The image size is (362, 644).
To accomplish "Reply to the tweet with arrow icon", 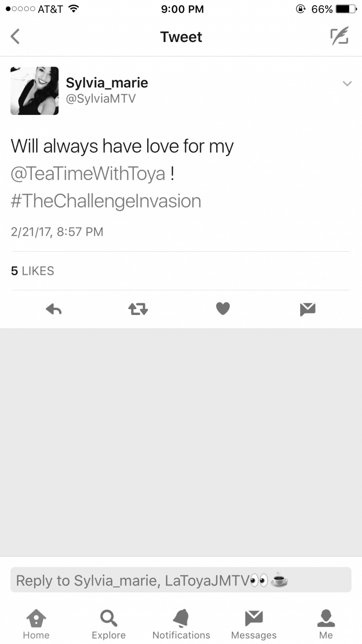I will [54, 309].
